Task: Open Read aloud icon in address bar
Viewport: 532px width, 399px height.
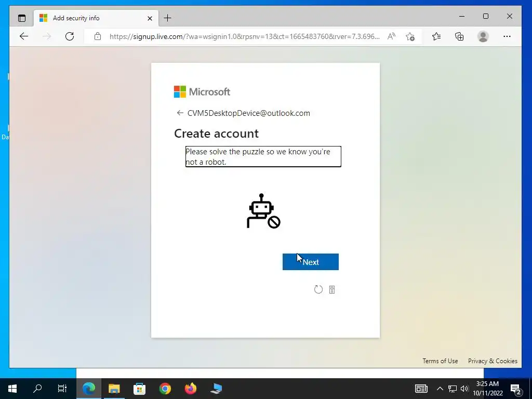Action: pos(391,36)
